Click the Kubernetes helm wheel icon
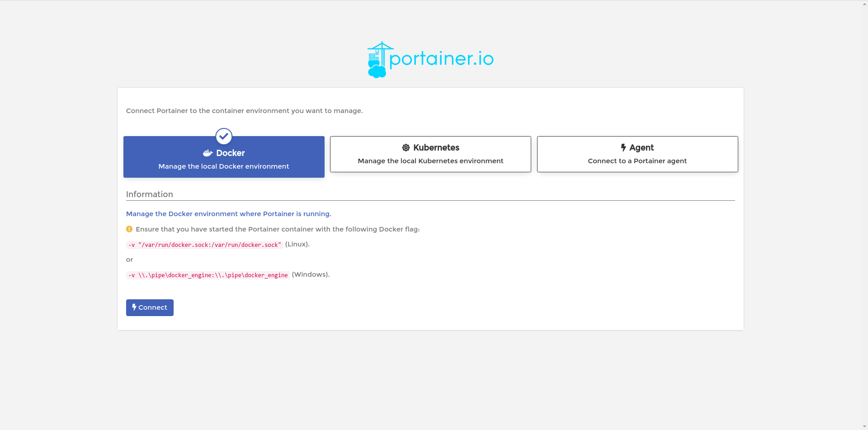The height and width of the screenshot is (430, 868). pyautogui.click(x=406, y=148)
